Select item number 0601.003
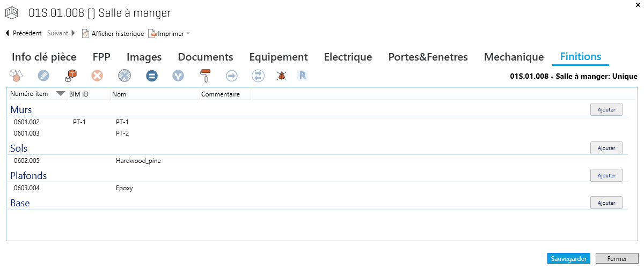This screenshot has width=644, height=269. tap(27, 133)
